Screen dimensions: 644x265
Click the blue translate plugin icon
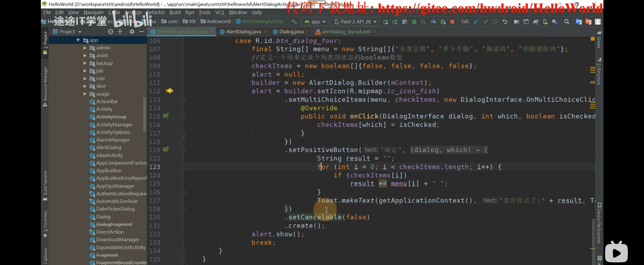tap(579, 22)
